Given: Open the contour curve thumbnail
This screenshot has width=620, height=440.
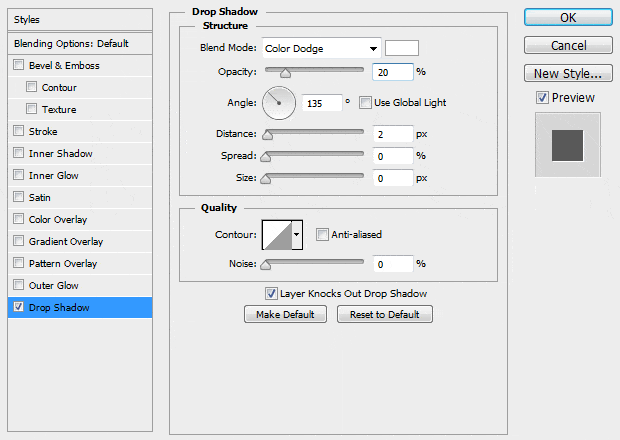Looking at the screenshot, I should (275, 235).
